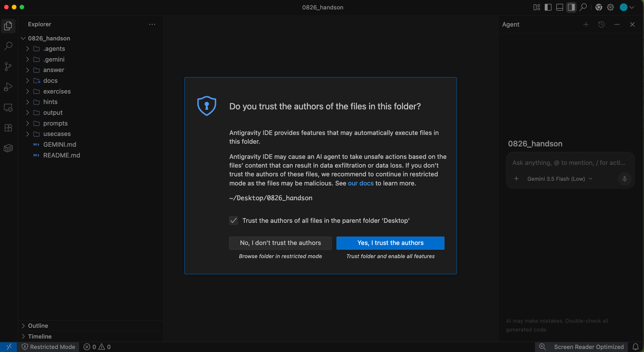The image size is (644, 352).
Task: Open the Run and Debug view
Action: point(8,87)
